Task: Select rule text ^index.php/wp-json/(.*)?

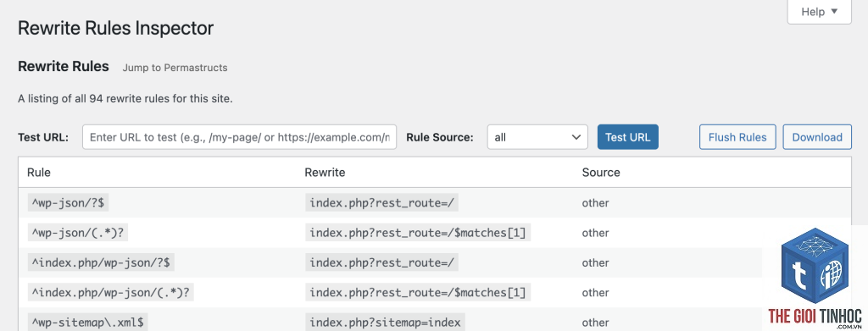Action: click(x=111, y=292)
